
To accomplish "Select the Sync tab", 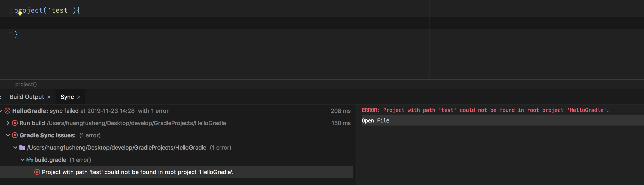I will pyautogui.click(x=67, y=97).
